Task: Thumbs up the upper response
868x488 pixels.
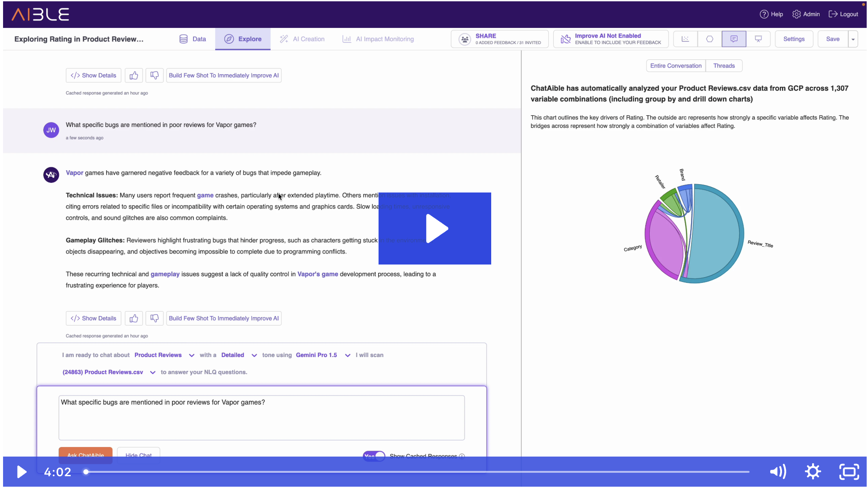Action: coord(134,76)
